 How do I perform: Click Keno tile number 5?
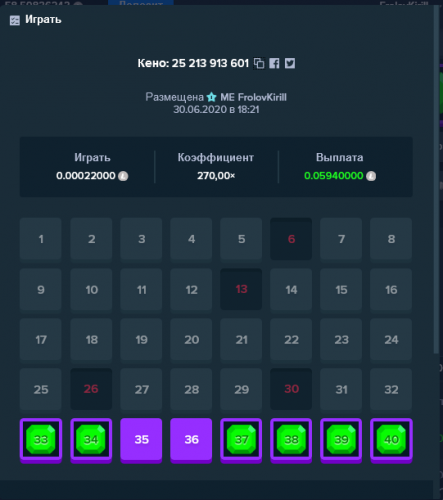pyautogui.click(x=241, y=239)
